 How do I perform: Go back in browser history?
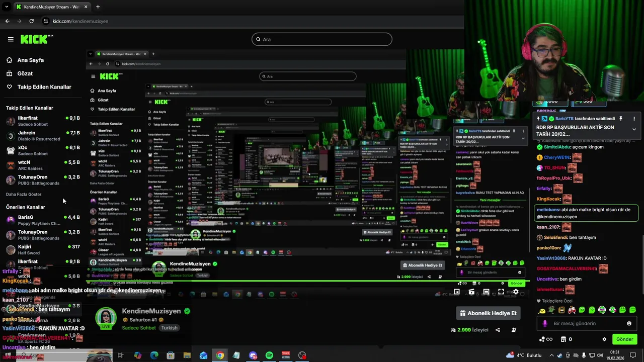click(x=7, y=21)
